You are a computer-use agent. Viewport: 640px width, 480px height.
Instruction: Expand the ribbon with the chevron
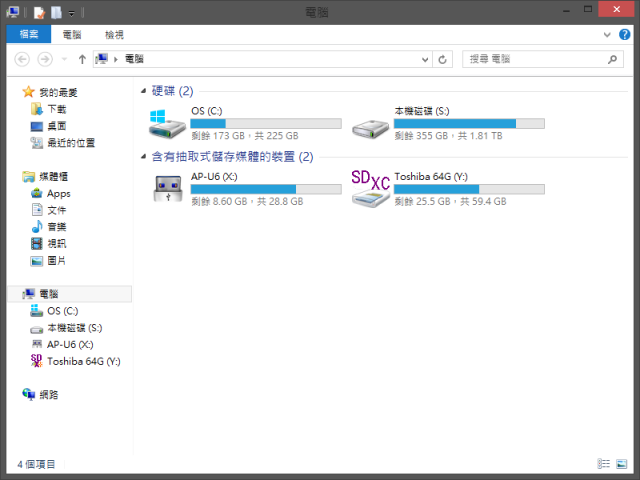coord(607,35)
